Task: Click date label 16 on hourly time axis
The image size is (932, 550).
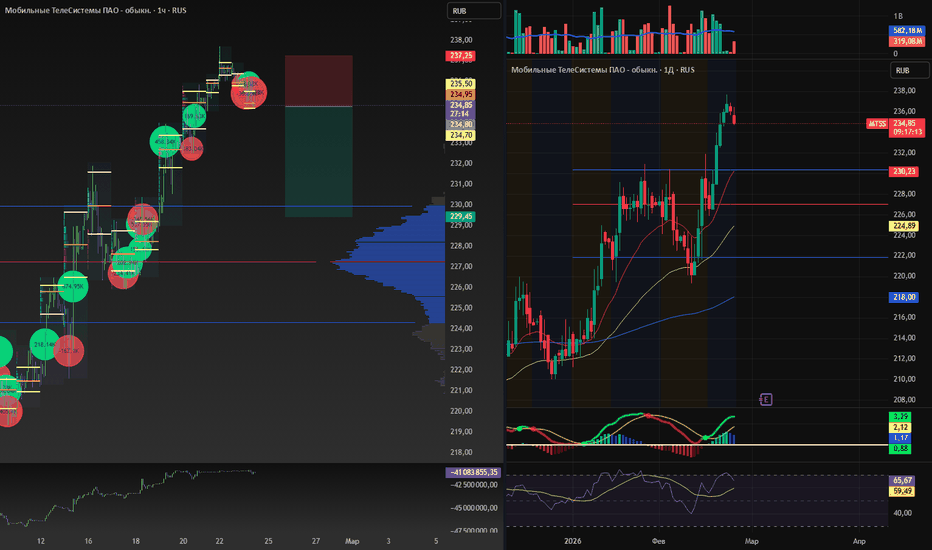Action: pos(88,541)
